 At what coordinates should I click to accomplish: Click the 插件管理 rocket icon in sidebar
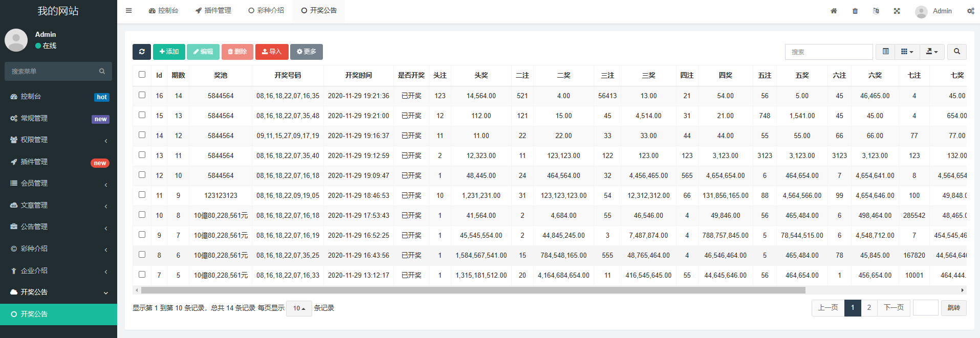click(x=14, y=162)
